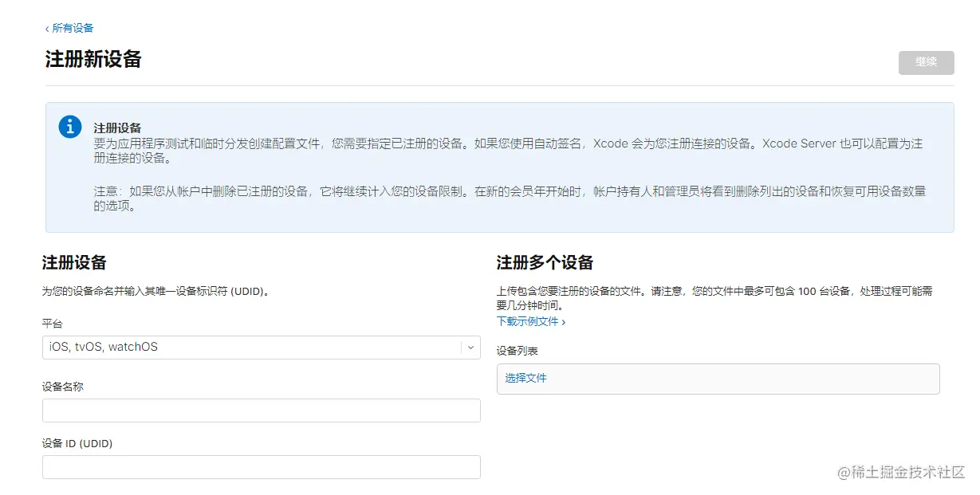Open the 平台 platform dropdown
Screen dimensions: 980x495
[261, 347]
